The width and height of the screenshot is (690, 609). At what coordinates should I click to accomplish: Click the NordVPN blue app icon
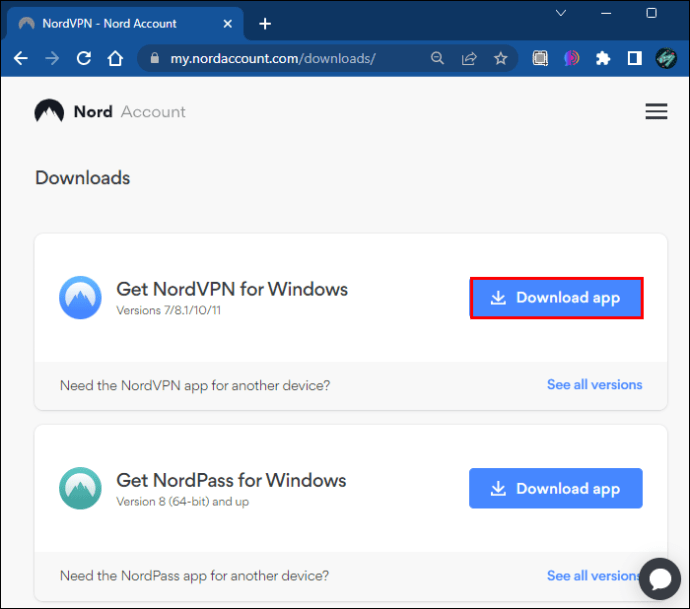[80, 297]
